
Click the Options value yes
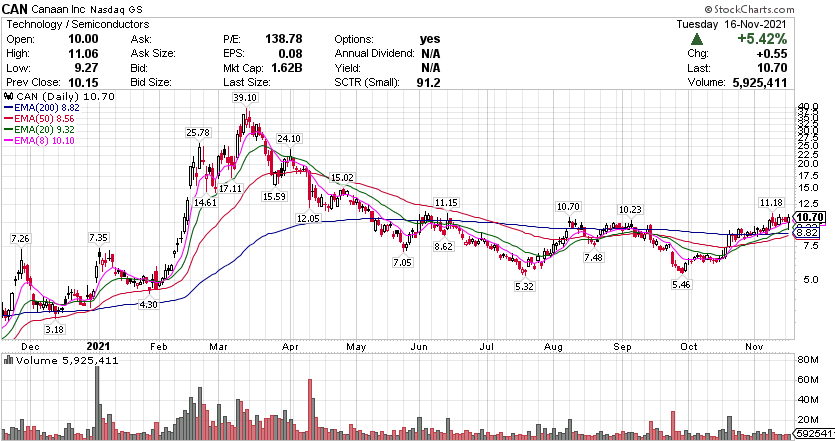pyautogui.click(x=430, y=39)
